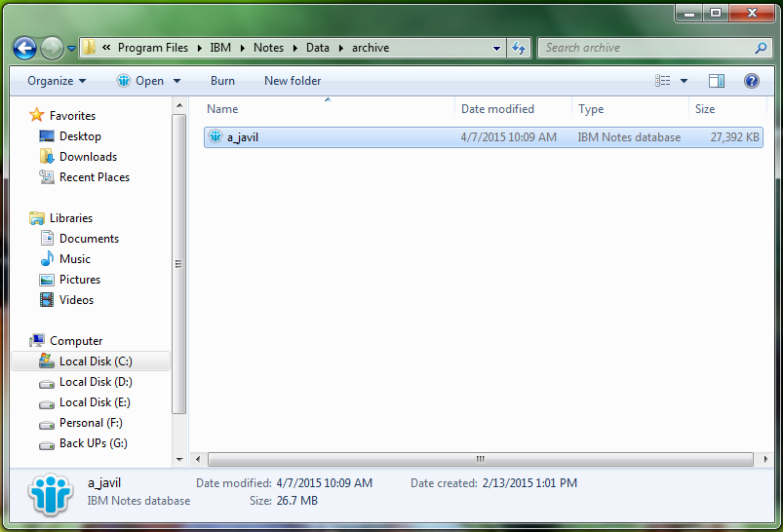783x532 pixels.
Task: Click the change view icon
Action: pos(663,81)
